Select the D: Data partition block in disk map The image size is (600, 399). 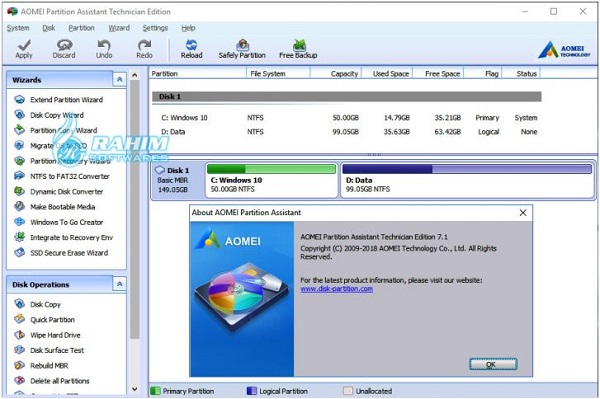point(467,180)
